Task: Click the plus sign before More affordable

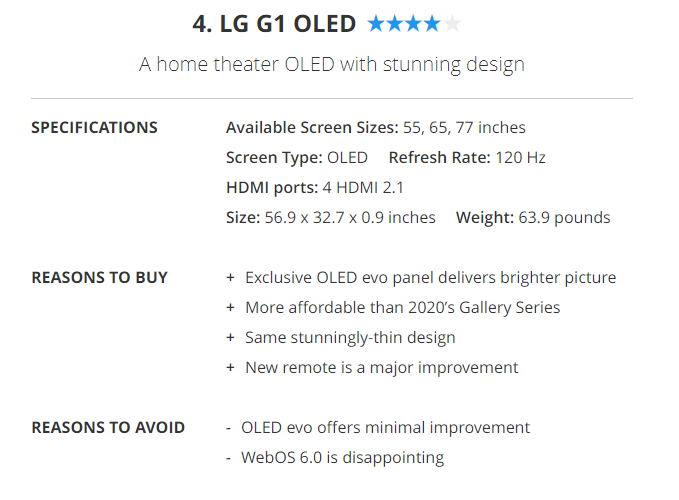Action: click(x=231, y=308)
